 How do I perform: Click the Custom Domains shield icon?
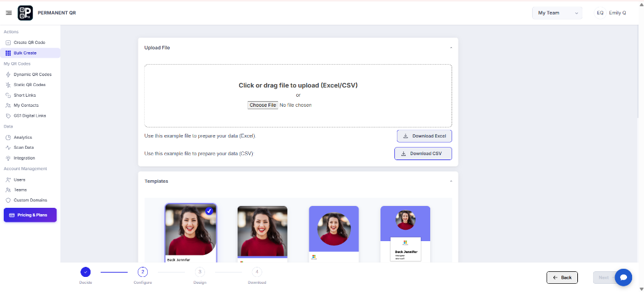pyautogui.click(x=8, y=200)
